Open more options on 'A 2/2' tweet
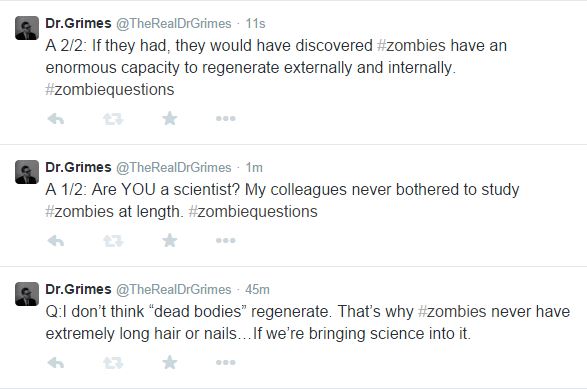This screenshot has width=587, height=389. tap(226, 119)
